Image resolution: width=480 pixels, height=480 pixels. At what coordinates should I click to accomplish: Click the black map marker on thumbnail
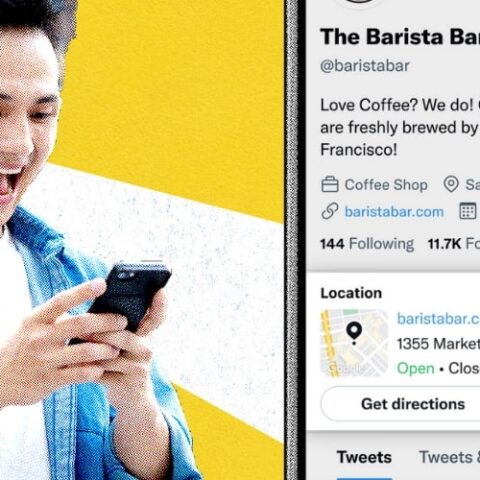pos(354,333)
